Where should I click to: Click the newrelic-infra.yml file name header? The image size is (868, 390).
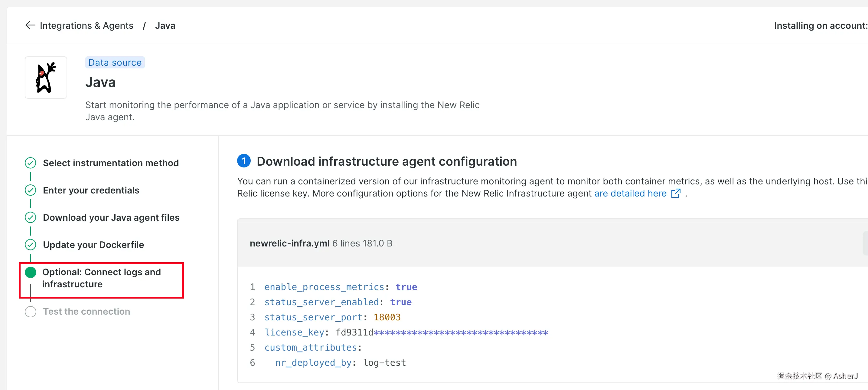[x=289, y=243]
